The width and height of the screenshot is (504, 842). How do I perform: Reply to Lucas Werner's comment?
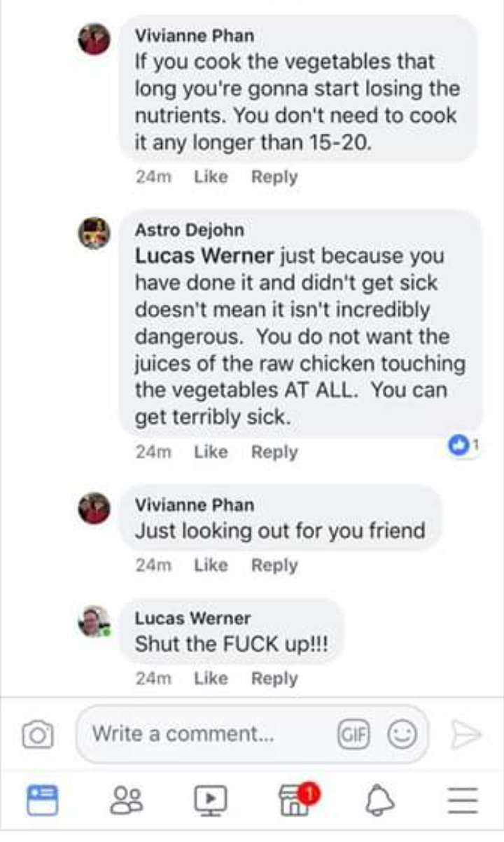274,678
